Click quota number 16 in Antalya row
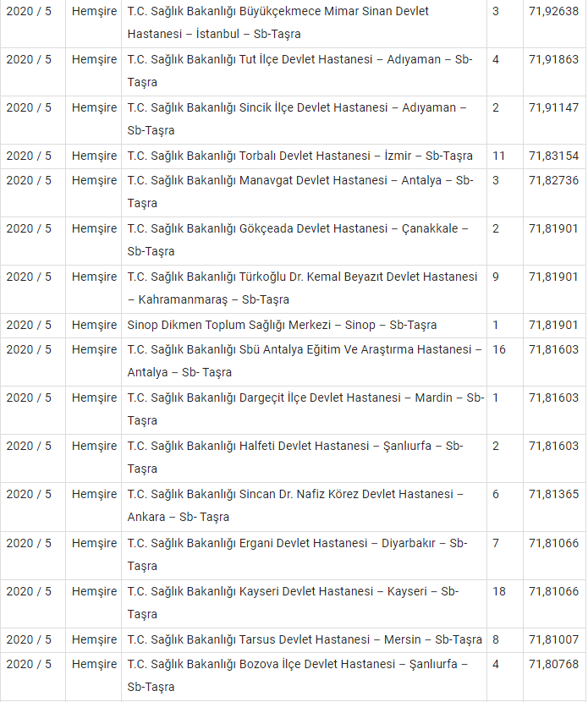 tap(499, 349)
